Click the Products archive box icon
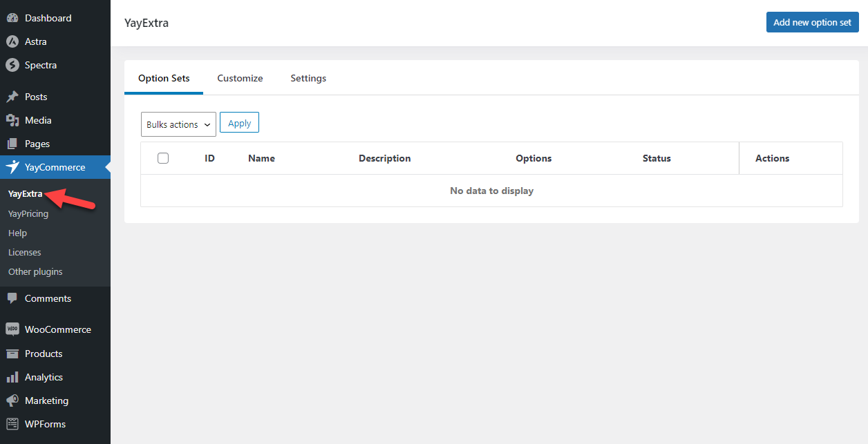Screen dimensions: 868x444 12,354
